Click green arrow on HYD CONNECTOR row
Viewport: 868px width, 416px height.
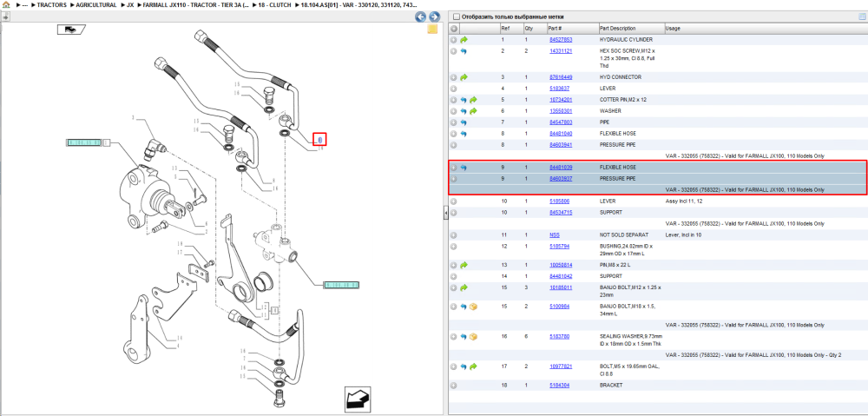tap(464, 77)
